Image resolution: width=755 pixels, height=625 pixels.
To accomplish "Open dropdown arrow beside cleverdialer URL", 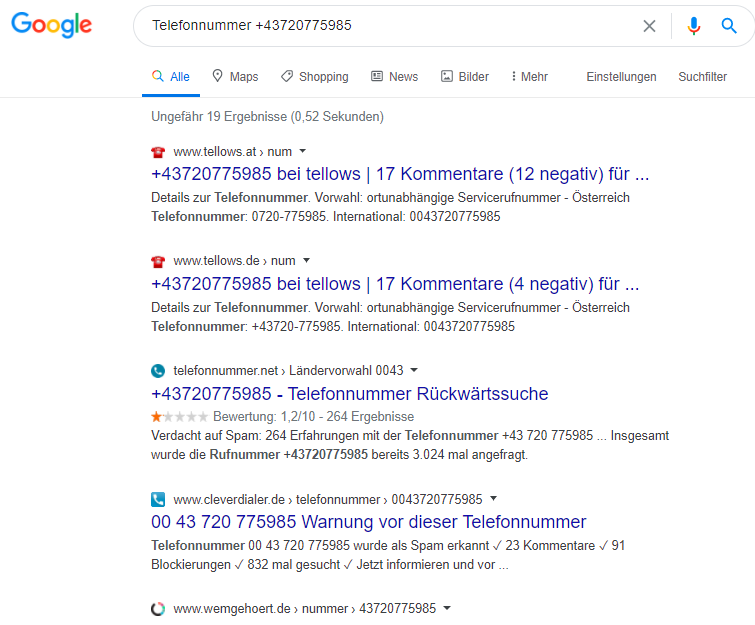I will point(493,498).
